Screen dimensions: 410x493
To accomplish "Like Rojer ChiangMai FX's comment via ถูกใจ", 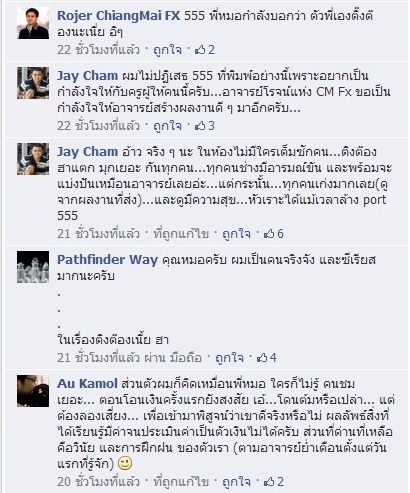I will tap(167, 50).
